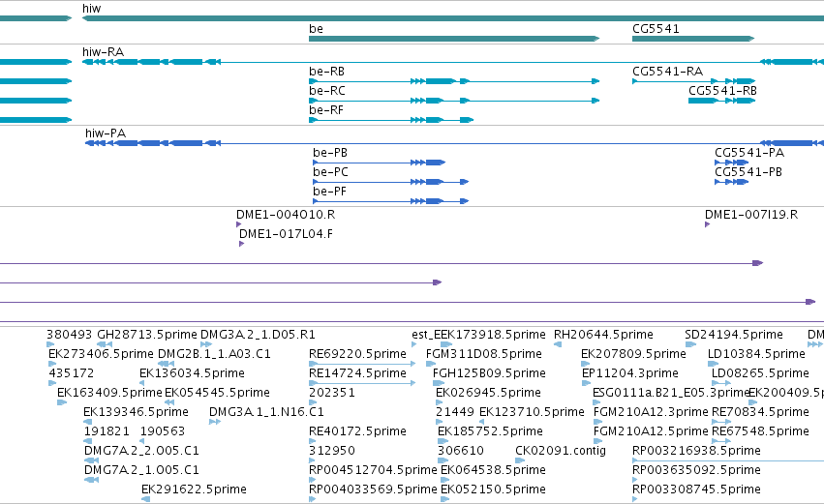Click DMG3A.1_1.N16.C1 label

[x=266, y=412]
